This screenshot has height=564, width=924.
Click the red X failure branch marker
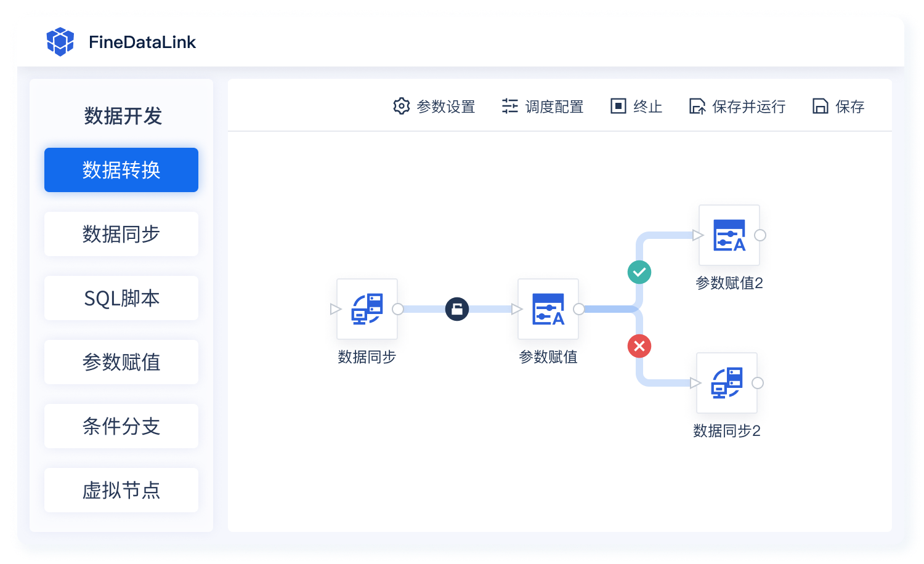coord(639,346)
